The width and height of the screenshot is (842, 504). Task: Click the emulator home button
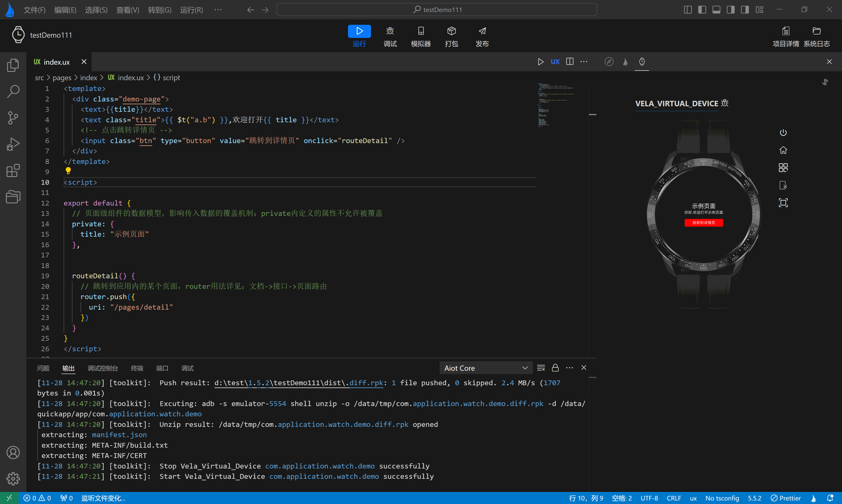click(783, 150)
